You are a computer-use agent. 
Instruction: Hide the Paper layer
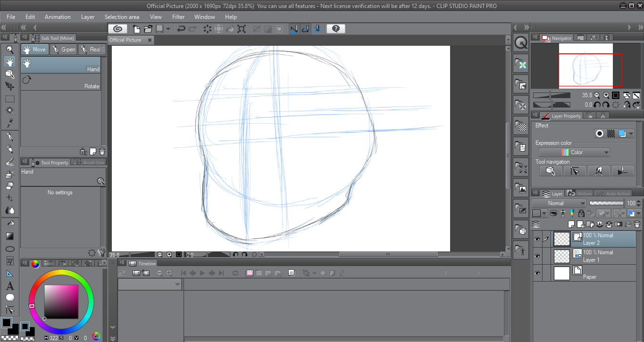click(537, 273)
